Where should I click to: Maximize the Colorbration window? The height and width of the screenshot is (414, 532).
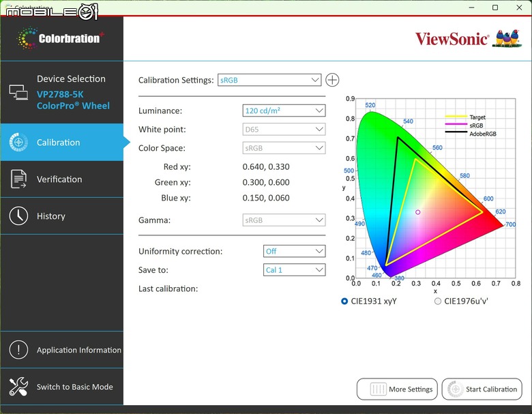495,8
